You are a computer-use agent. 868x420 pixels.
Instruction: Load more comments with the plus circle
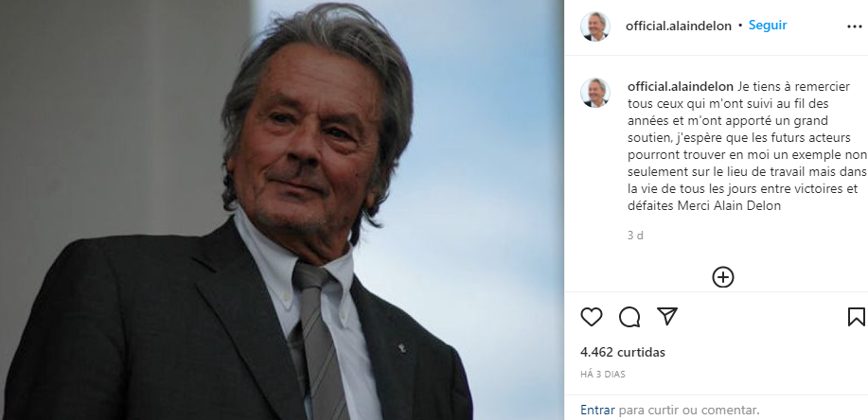pyautogui.click(x=723, y=277)
